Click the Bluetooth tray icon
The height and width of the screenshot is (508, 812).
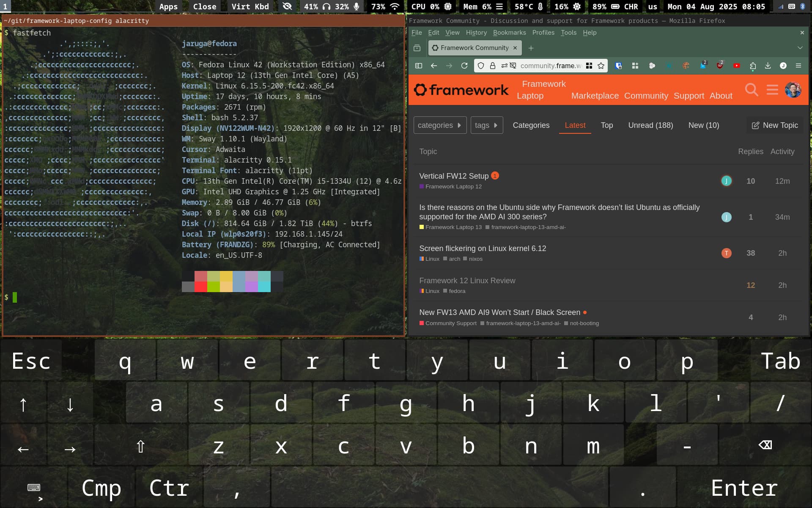click(x=803, y=6)
